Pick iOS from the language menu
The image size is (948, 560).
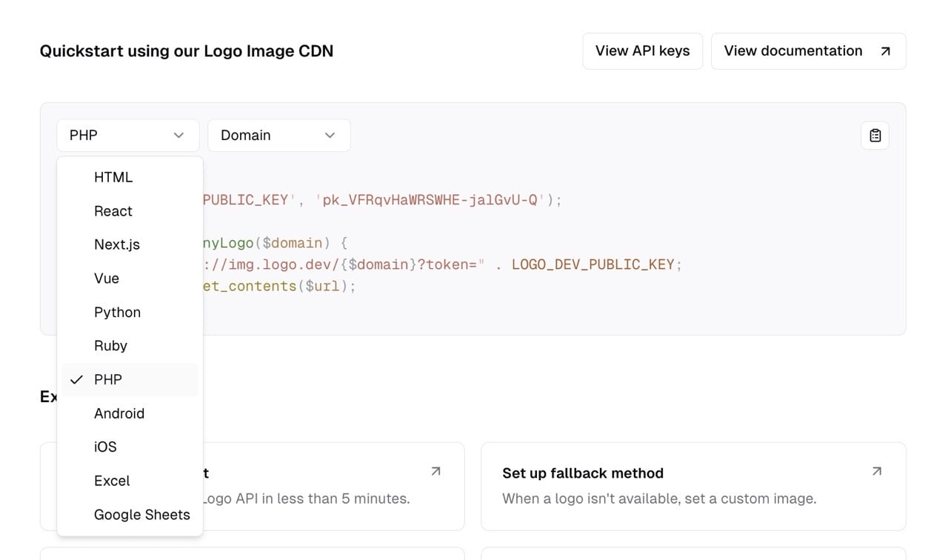pyautogui.click(x=105, y=447)
